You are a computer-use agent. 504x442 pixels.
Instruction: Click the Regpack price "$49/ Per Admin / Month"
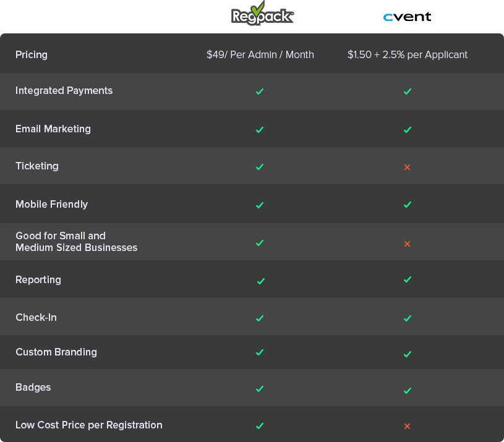pos(260,54)
